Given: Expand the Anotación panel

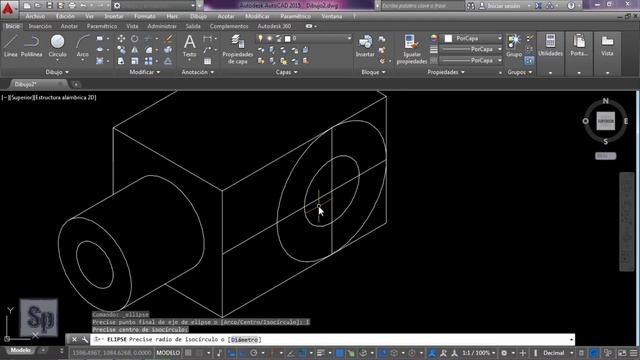Looking at the screenshot, I should [198, 72].
